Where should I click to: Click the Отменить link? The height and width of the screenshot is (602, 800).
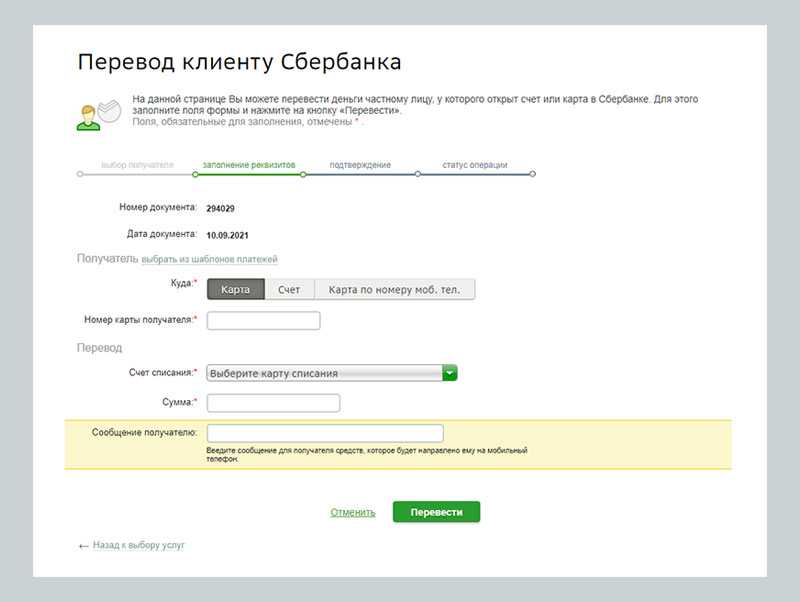tap(353, 512)
